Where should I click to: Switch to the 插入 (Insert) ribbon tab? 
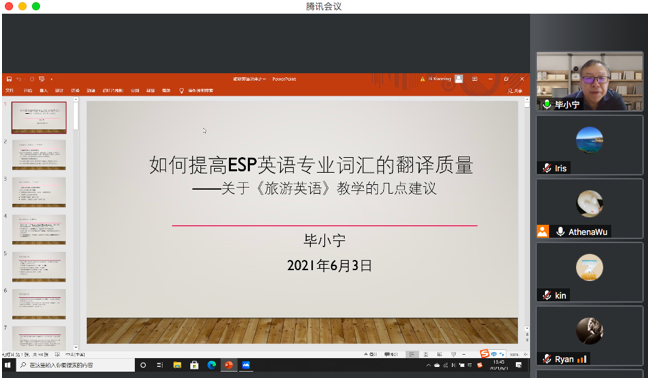(43, 90)
